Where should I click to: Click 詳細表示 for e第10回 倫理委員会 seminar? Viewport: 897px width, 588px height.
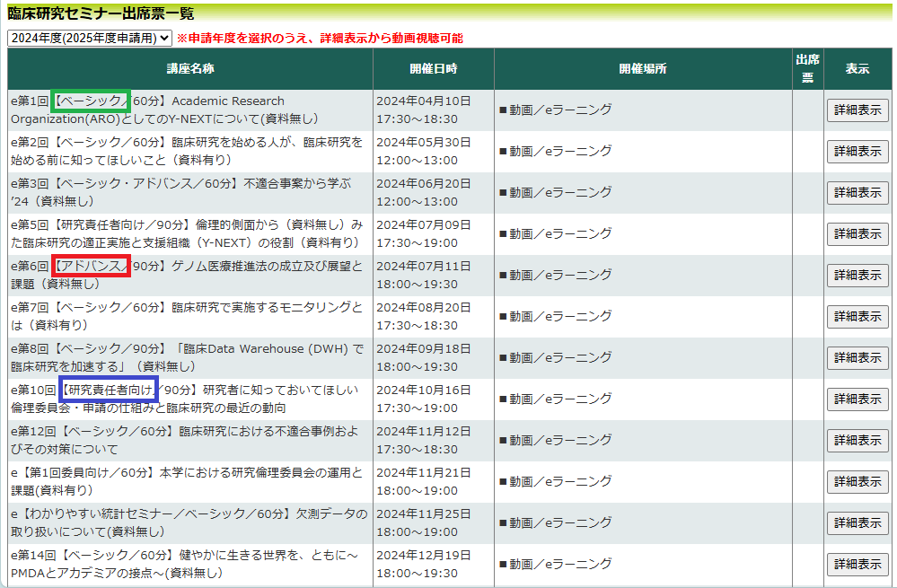(857, 399)
